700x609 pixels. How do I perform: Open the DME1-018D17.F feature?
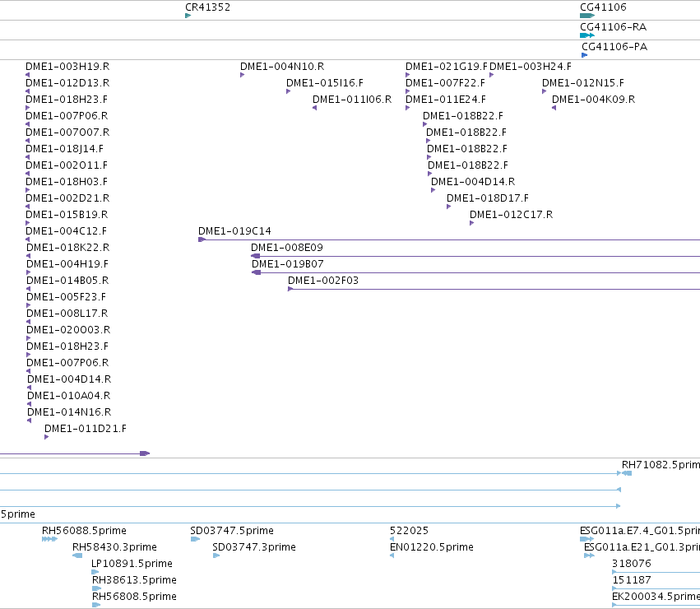pyautogui.click(x=488, y=198)
